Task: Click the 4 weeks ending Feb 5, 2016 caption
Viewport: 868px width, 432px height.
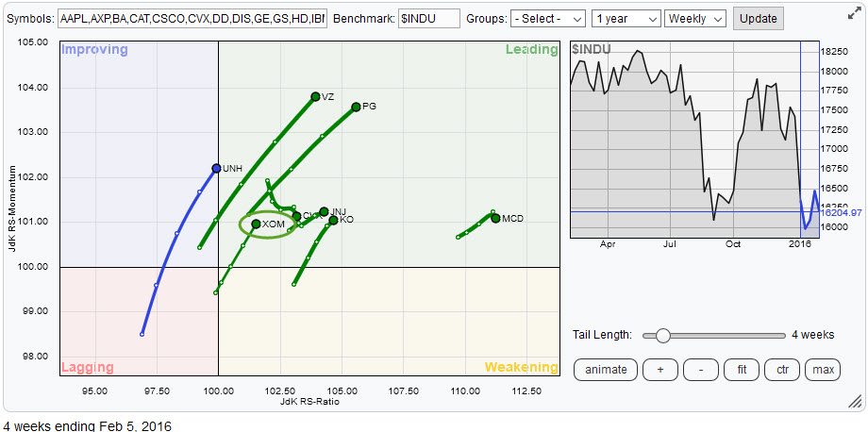Action: (x=86, y=426)
